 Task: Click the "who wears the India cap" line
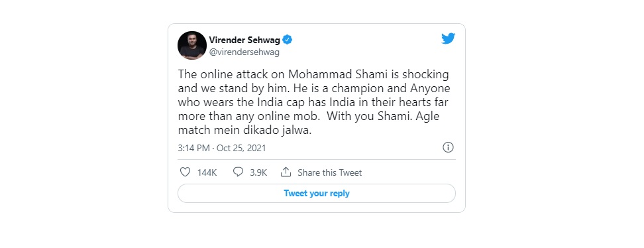(314, 102)
